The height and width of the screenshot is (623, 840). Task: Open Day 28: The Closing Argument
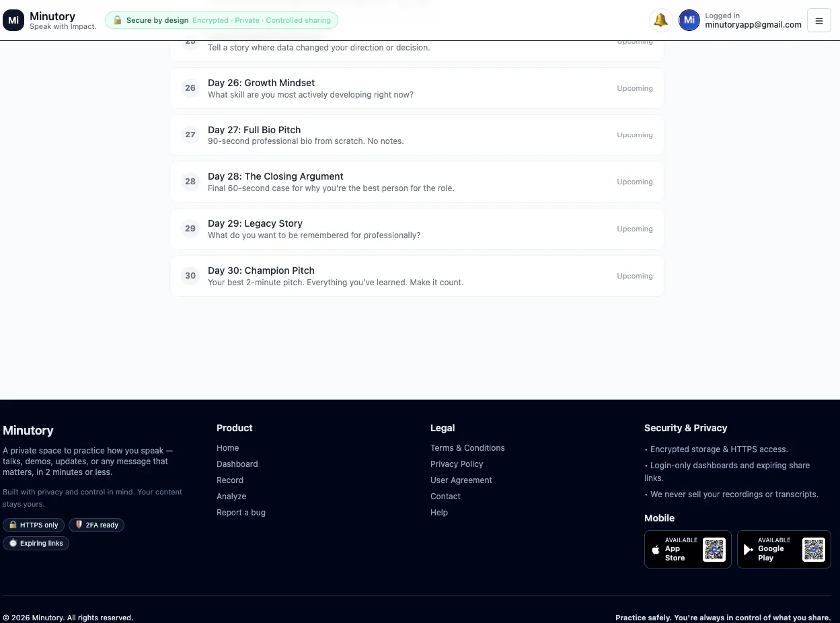point(417,182)
